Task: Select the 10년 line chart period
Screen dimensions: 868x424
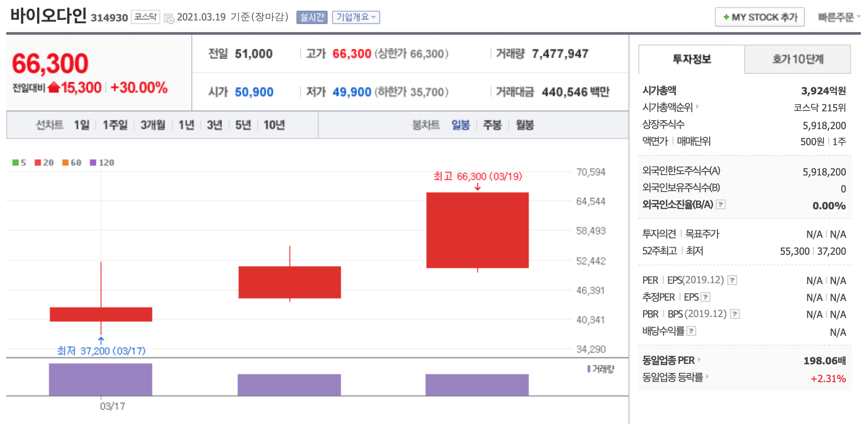Action: [x=274, y=125]
